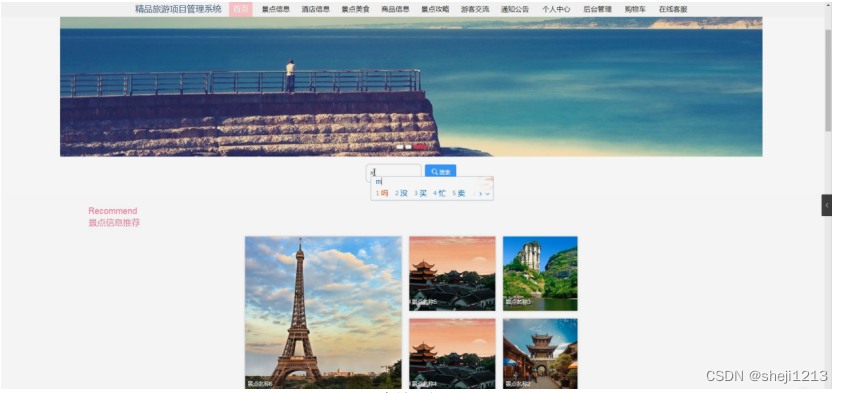Go to 游客交流 page

pyautogui.click(x=475, y=9)
